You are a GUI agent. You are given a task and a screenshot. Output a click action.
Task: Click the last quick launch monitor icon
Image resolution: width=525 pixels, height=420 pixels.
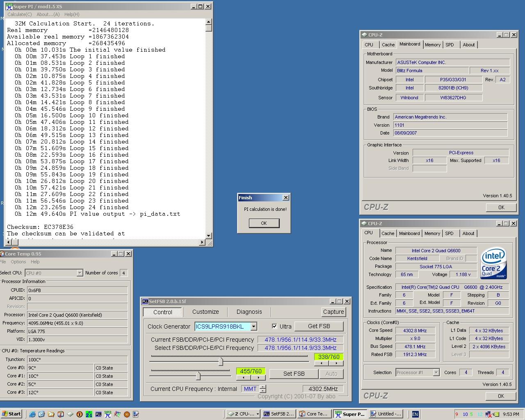coord(136,414)
